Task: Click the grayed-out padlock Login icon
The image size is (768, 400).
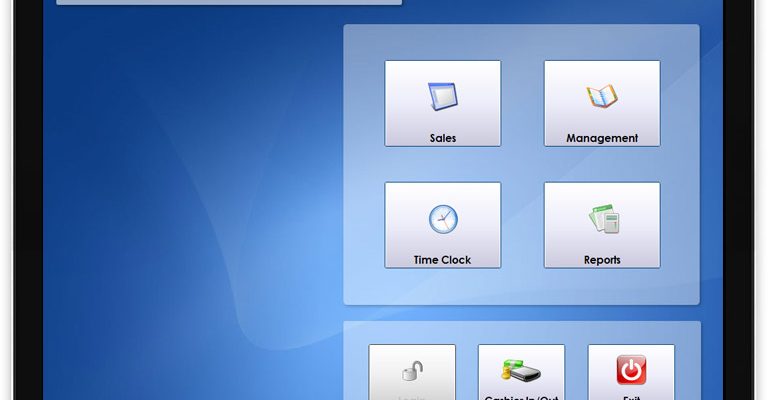Action: pyautogui.click(x=411, y=371)
